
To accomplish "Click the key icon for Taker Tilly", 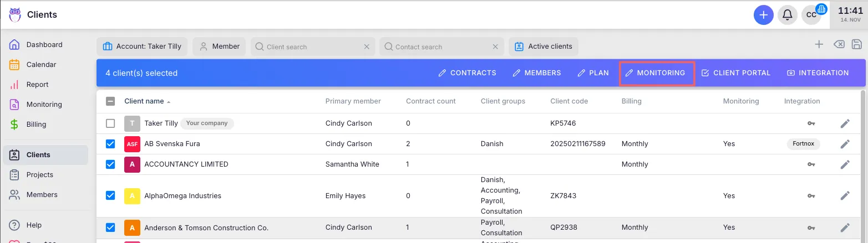I will (811, 123).
